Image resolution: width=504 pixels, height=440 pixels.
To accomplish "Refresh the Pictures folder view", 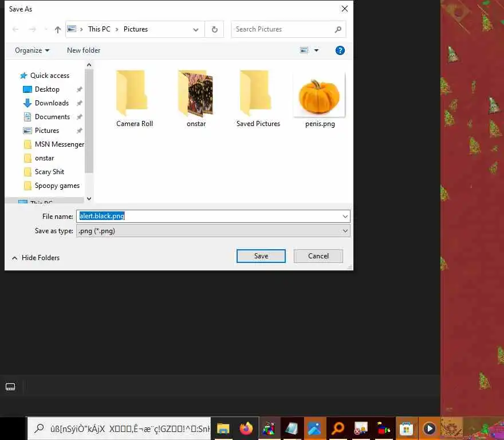I will click(x=214, y=29).
